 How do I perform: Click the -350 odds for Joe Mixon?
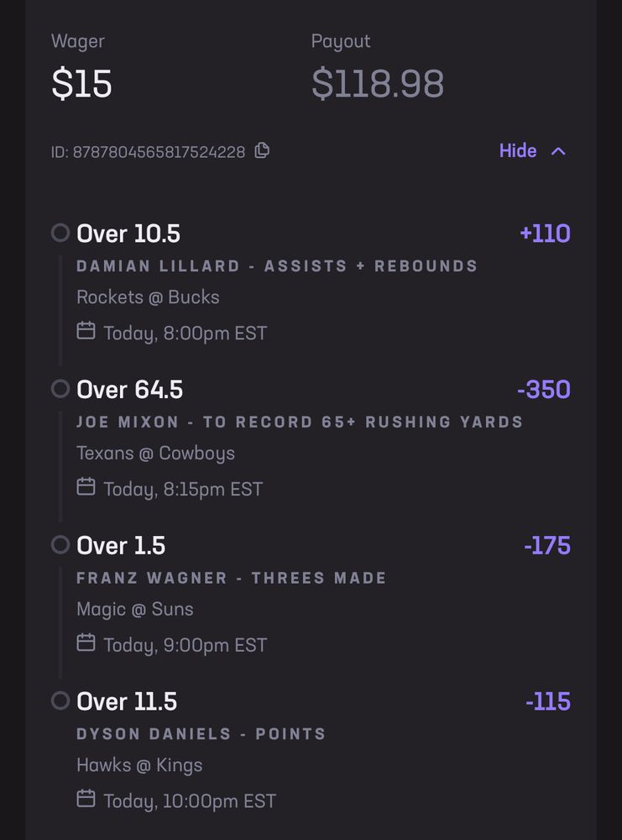coord(544,390)
